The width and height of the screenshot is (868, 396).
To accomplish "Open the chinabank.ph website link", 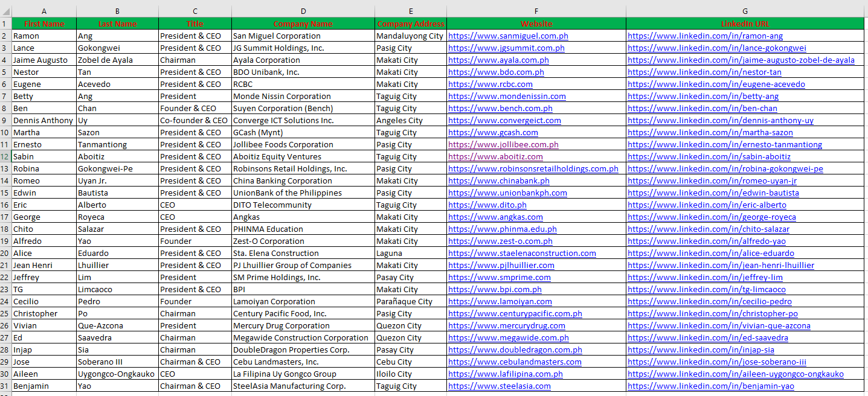I will (499, 180).
